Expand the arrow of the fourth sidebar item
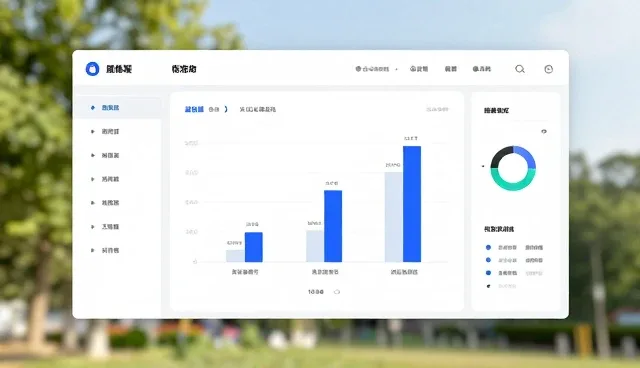Image resolution: width=640 pixels, height=368 pixels. pyautogui.click(x=93, y=179)
